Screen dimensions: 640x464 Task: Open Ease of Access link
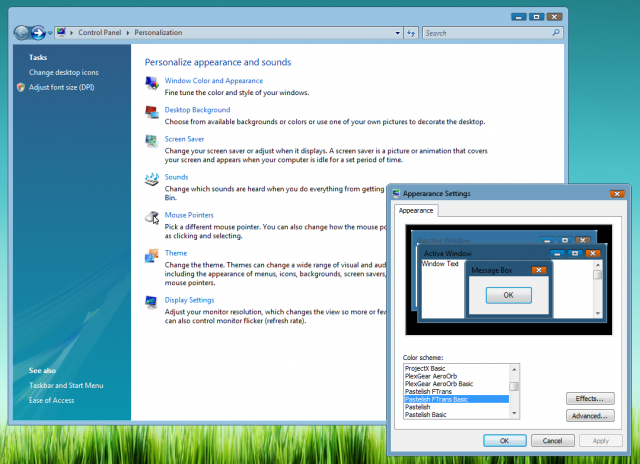[51, 400]
